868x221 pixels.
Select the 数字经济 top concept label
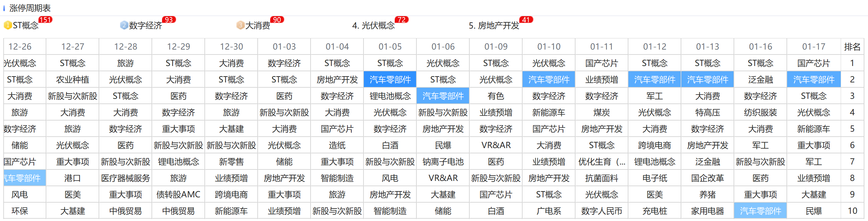coord(146,26)
